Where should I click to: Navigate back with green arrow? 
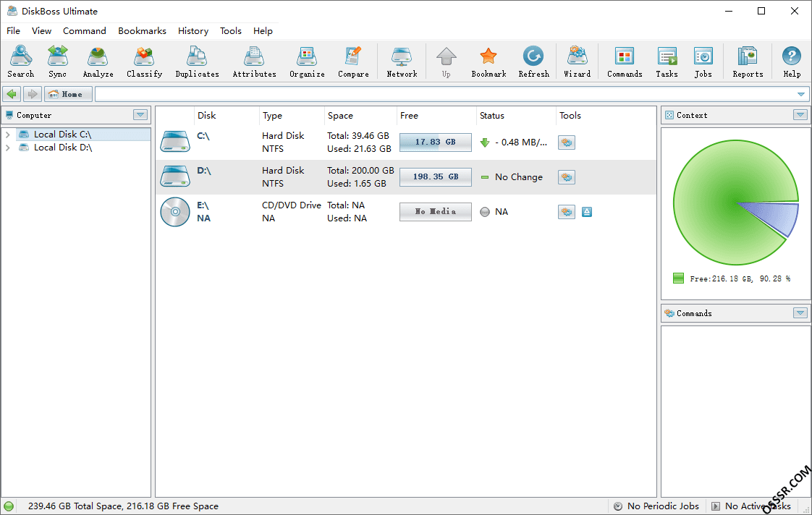12,94
